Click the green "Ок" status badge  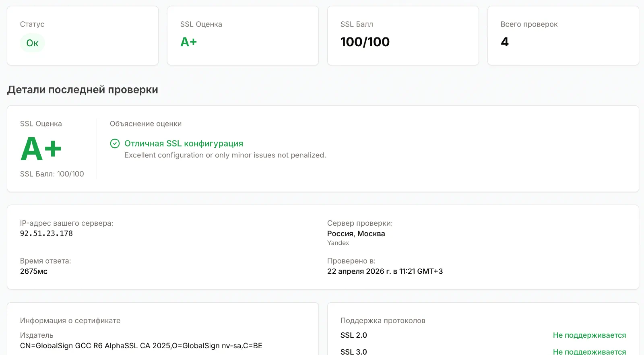(x=32, y=43)
